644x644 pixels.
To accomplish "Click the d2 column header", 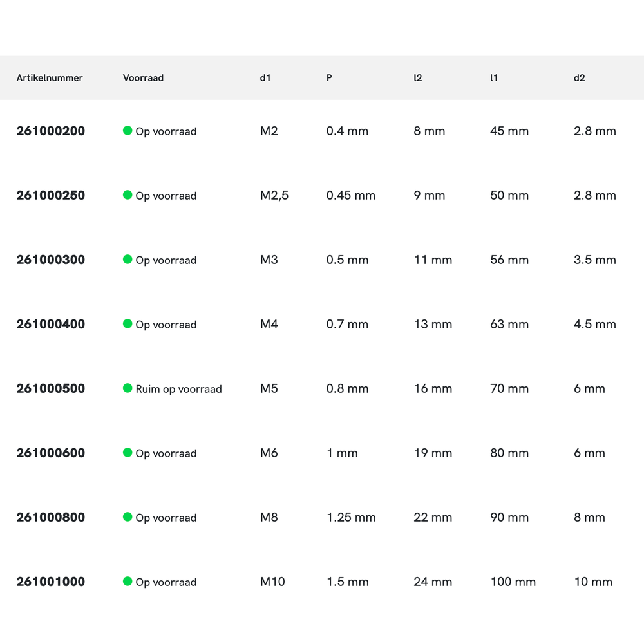I will pyautogui.click(x=580, y=78).
